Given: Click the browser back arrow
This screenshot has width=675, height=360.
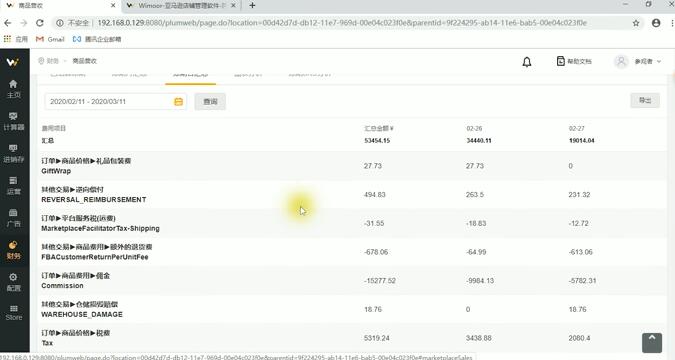Looking at the screenshot, I should click(8, 23).
